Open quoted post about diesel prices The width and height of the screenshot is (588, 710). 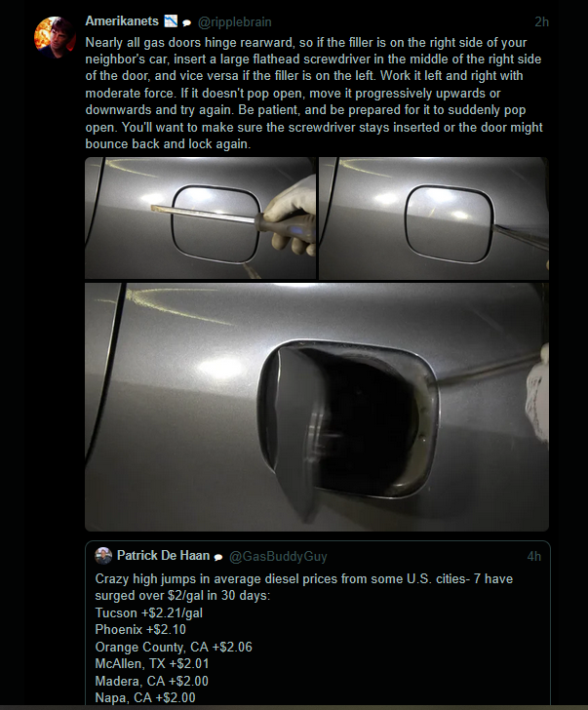(318, 623)
